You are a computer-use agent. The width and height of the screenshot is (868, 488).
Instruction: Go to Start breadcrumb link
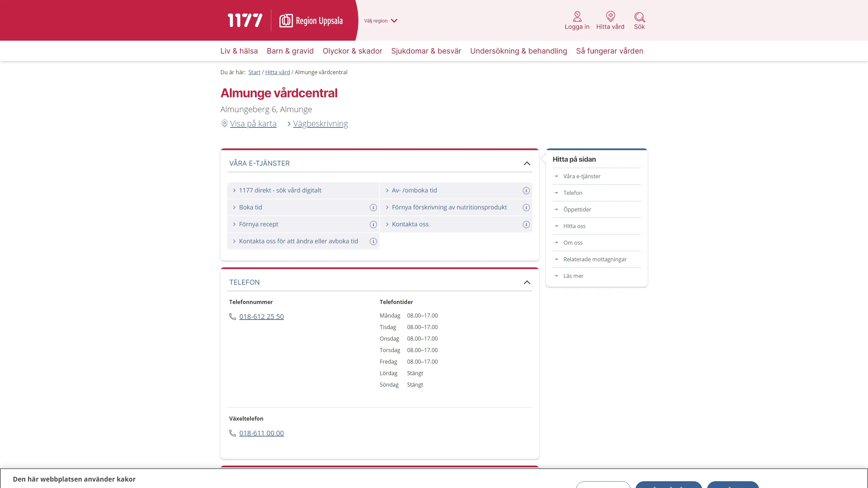tap(254, 72)
